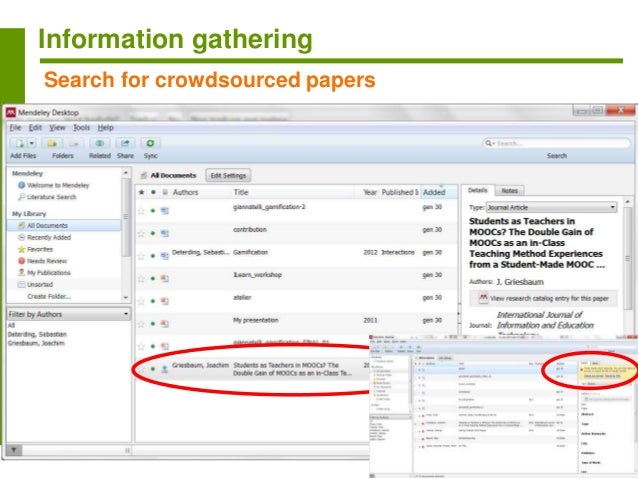Select All in the author filter list

pos(11,326)
